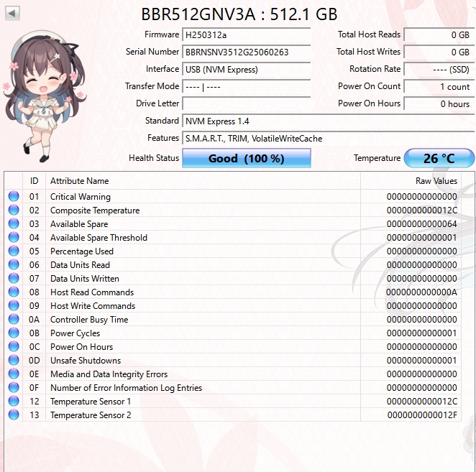Click the Power On Hours 0 hours box

click(439, 104)
